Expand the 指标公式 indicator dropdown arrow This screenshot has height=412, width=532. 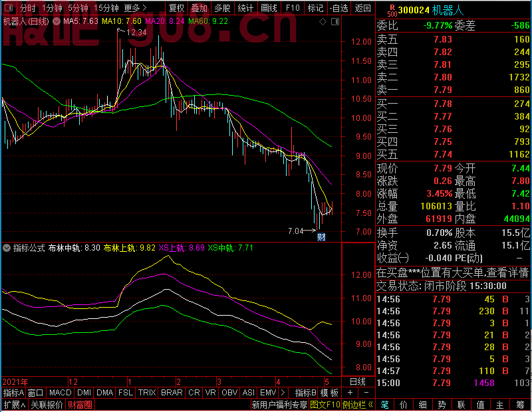[7, 248]
